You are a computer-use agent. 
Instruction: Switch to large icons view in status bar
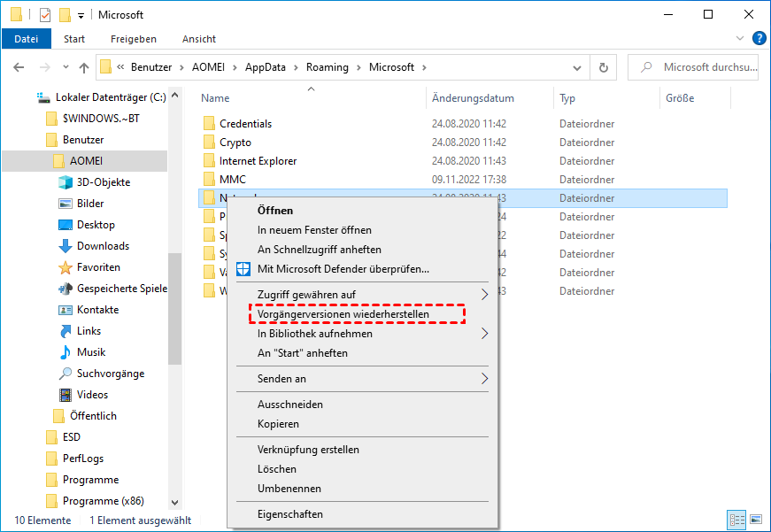point(755,520)
